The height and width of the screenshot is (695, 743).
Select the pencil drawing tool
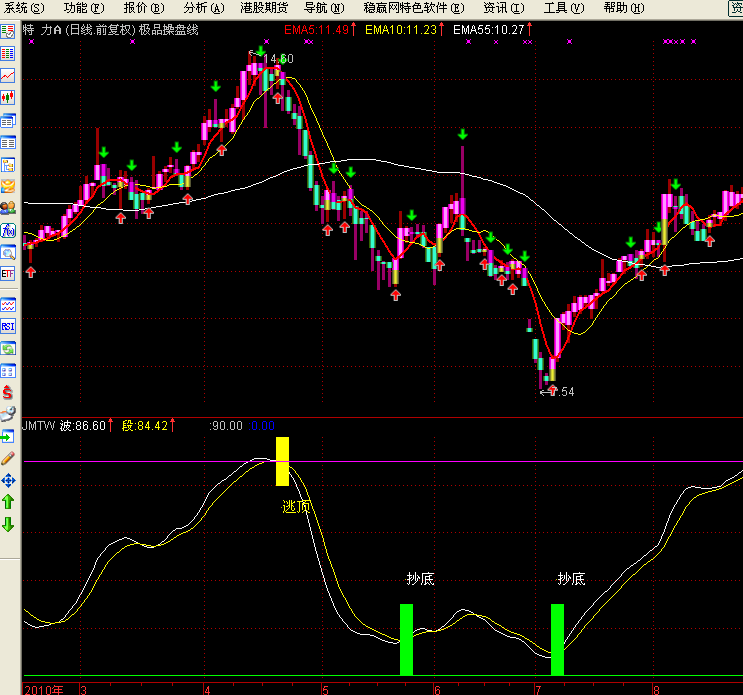tap(8, 457)
